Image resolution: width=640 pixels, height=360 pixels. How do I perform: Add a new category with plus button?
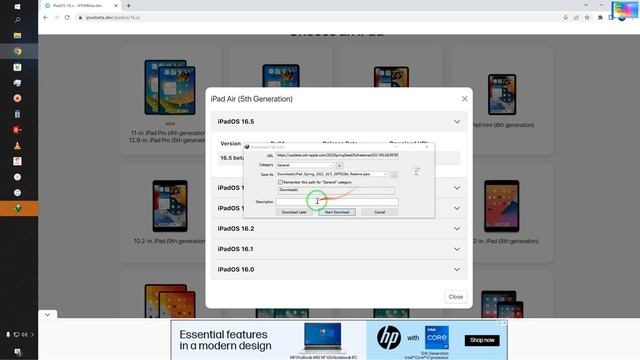tap(339, 165)
